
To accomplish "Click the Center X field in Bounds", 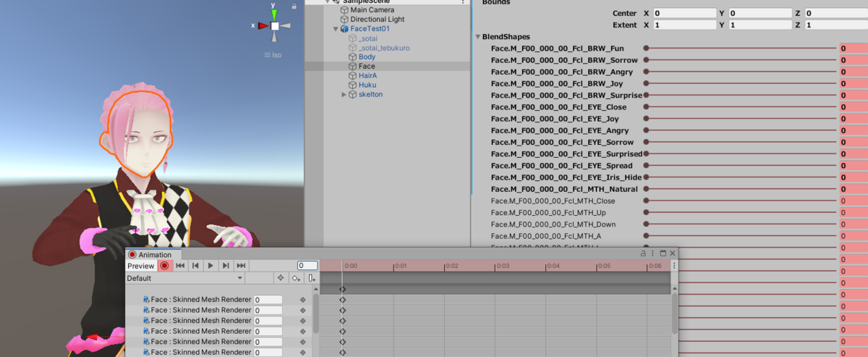I will pyautogui.click(x=684, y=13).
